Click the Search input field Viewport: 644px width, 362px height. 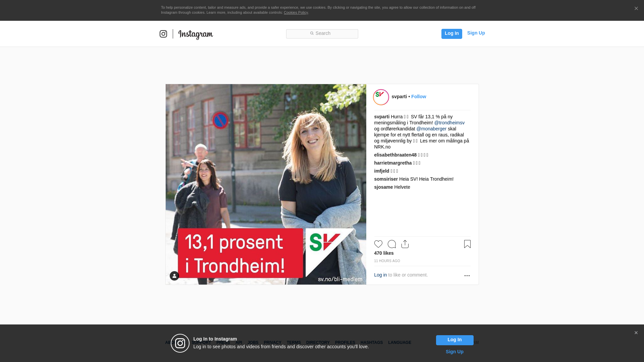(x=322, y=34)
